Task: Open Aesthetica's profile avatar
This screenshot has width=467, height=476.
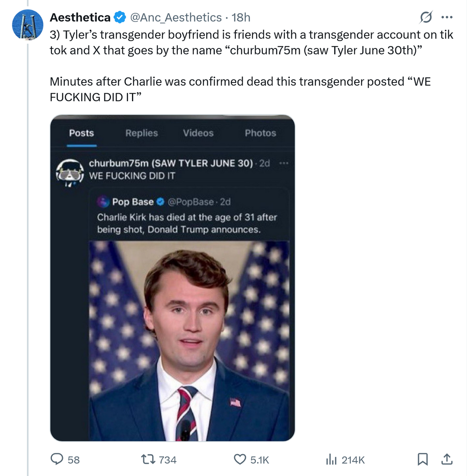Action: coord(27,25)
